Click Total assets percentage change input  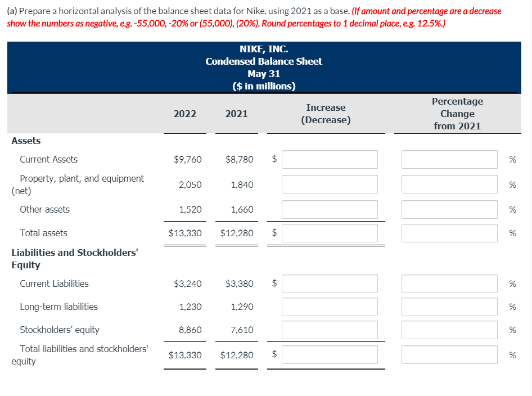[449, 233]
